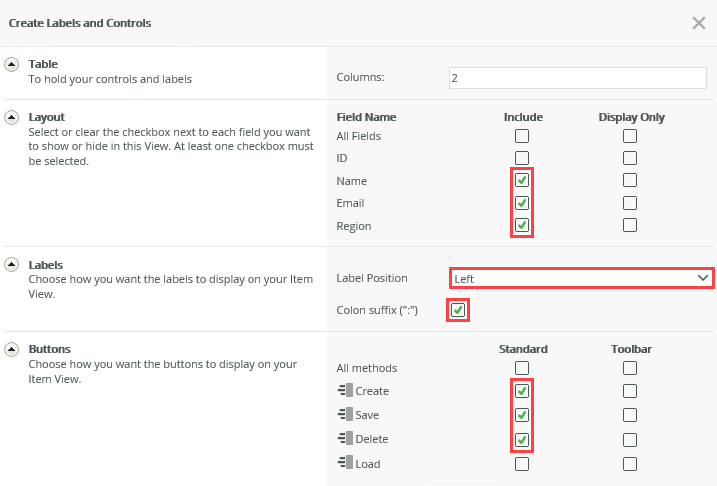
Task: Click the Columns input field
Action: [x=578, y=77]
